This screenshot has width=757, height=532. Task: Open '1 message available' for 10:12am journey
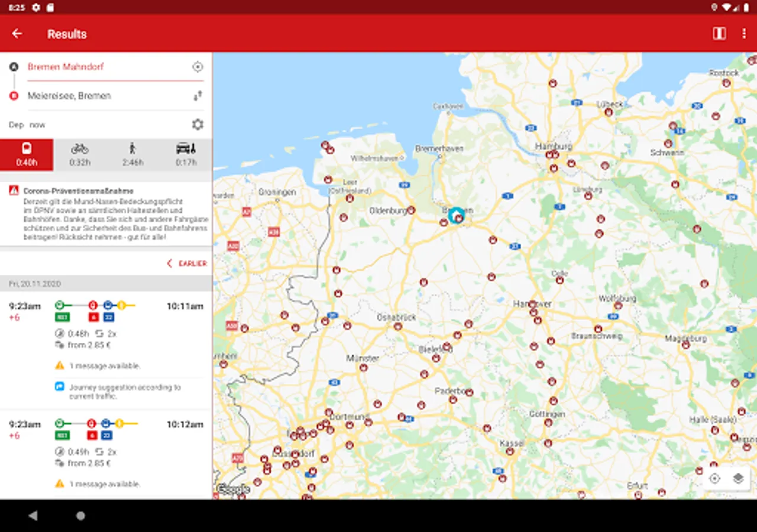pos(105,484)
